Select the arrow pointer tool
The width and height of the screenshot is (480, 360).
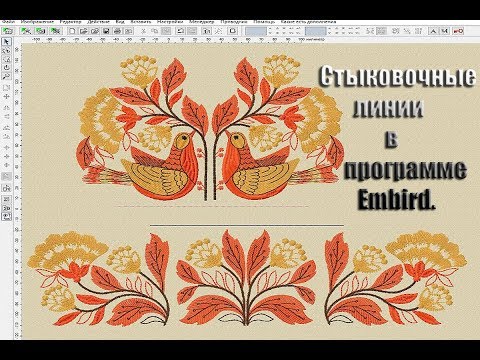pyautogui.click(x=7, y=42)
